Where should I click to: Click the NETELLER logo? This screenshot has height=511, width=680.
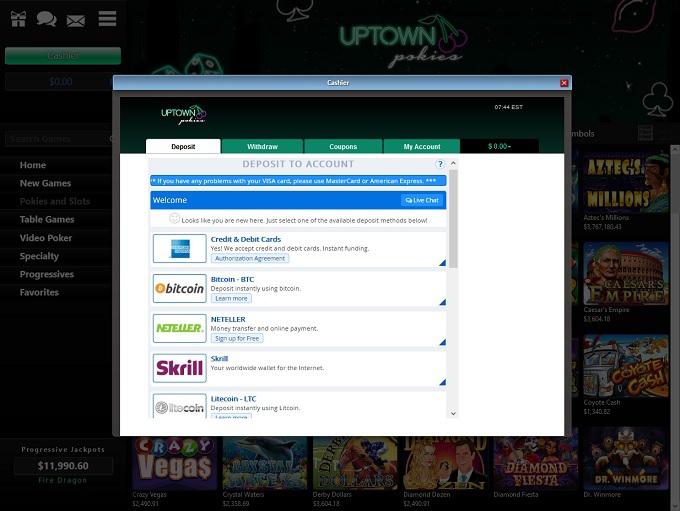(180, 328)
